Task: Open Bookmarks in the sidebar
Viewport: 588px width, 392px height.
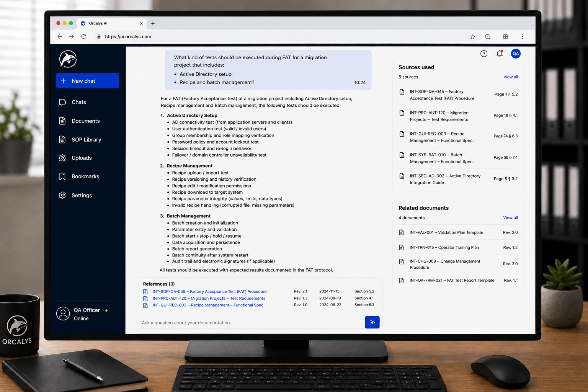Action: (x=79, y=176)
